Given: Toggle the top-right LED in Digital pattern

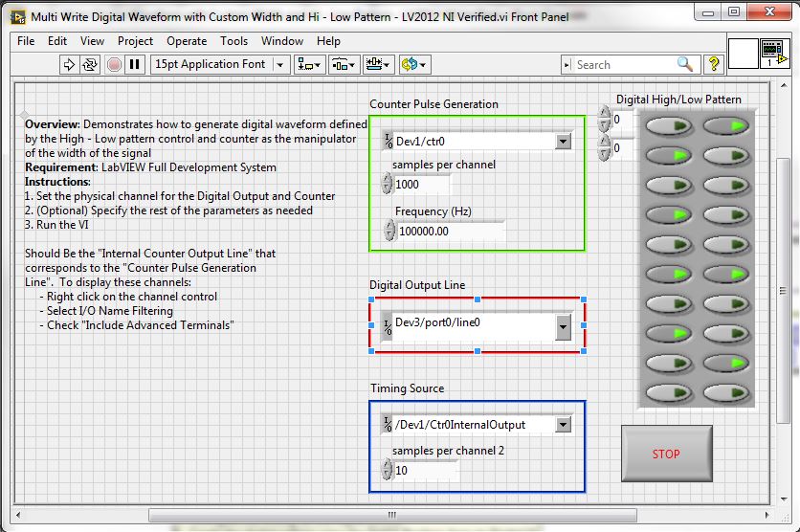Looking at the screenshot, I should tap(726, 125).
